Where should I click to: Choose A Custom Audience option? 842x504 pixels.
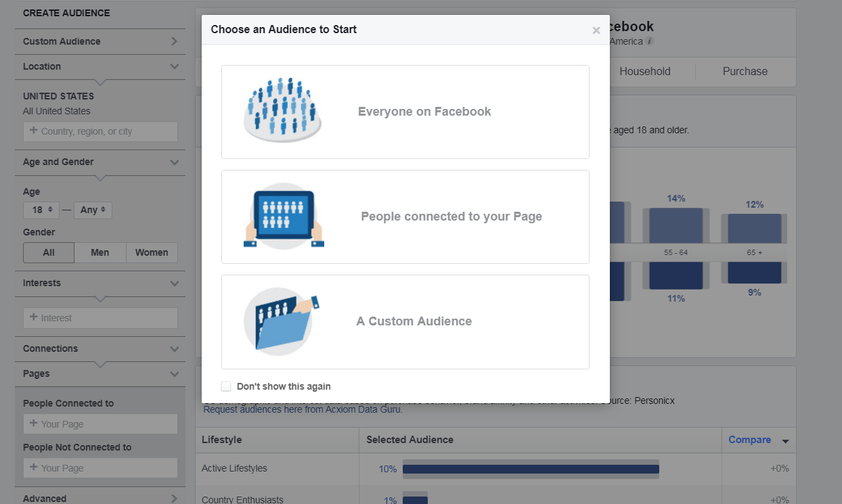[x=405, y=322]
